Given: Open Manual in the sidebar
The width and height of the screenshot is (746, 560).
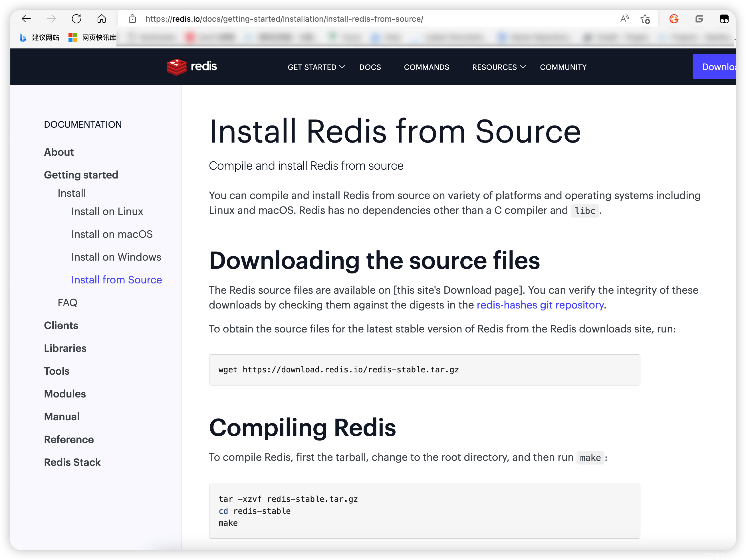Looking at the screenshot, I should pos(62,417).
